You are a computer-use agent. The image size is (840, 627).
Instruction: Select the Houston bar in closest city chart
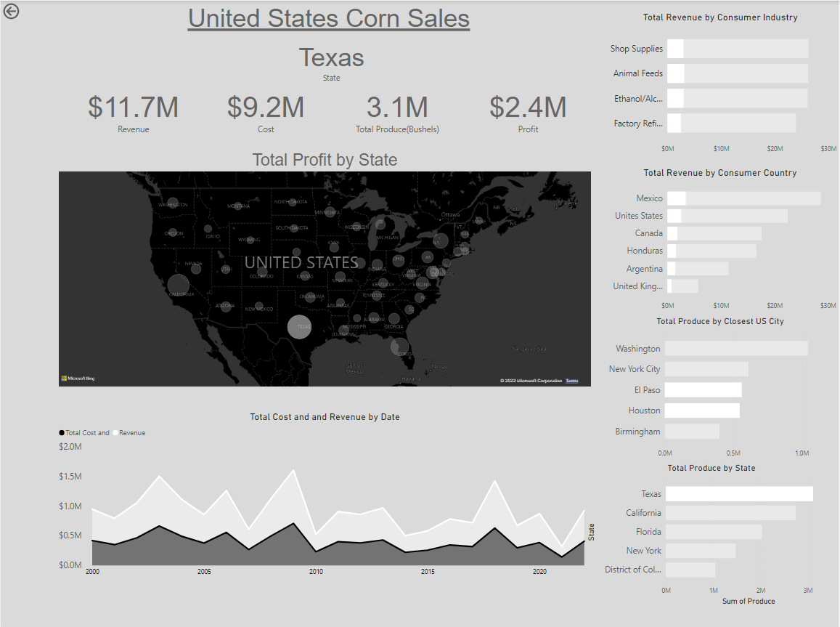coord(702,410)
